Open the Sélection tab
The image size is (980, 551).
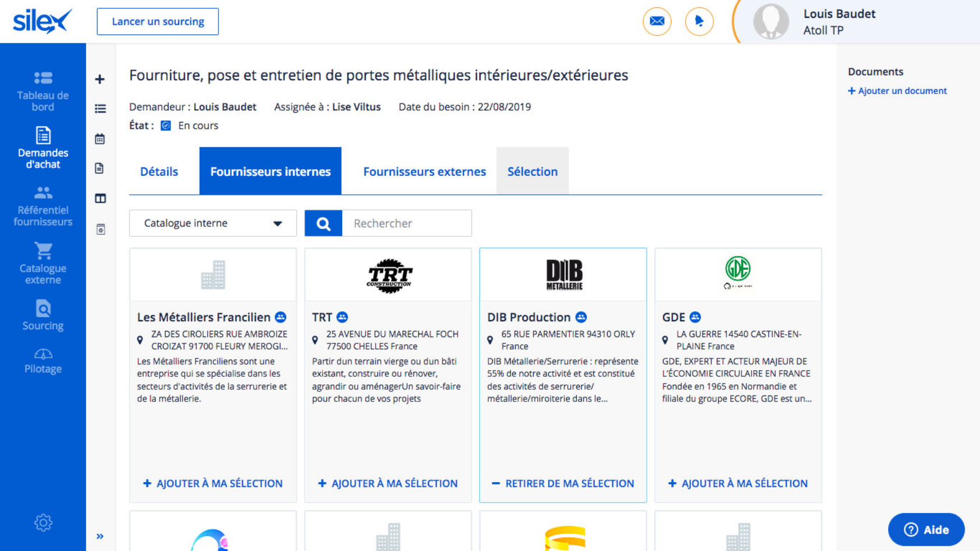coord(533,171)
